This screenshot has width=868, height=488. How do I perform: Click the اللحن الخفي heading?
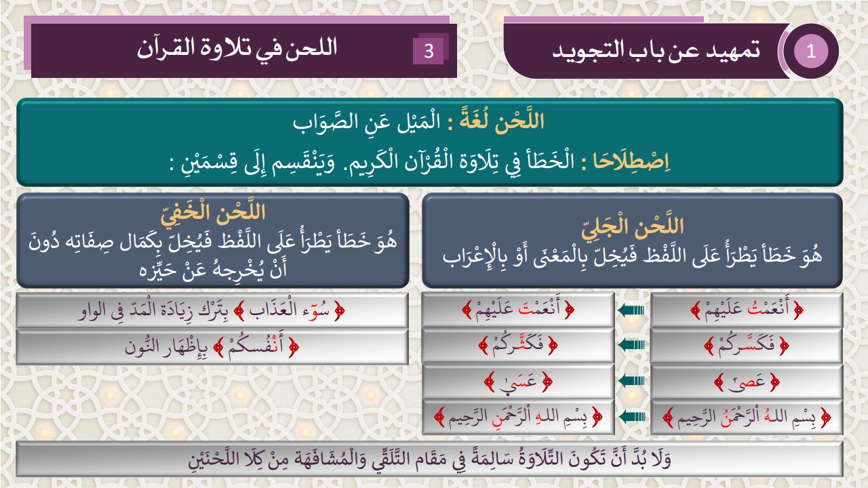212,211
